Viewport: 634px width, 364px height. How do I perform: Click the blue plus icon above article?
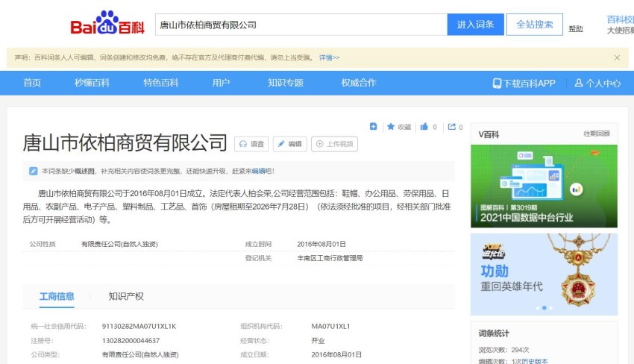(x=373, y=127)
